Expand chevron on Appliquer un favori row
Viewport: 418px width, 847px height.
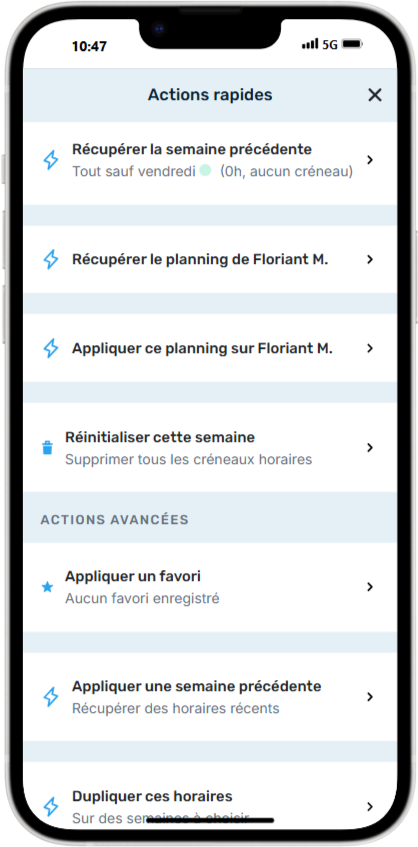[x=370, y=587]
